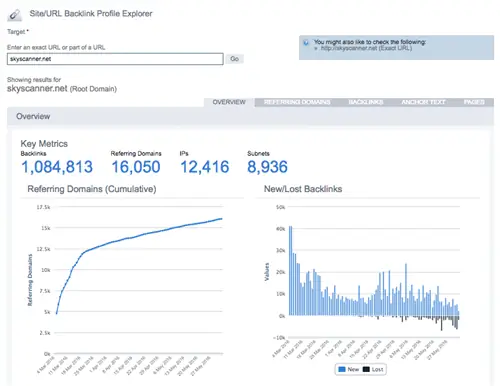Open the Pages tab
Screen dimensions: 500x386
(x=474, y=102)
